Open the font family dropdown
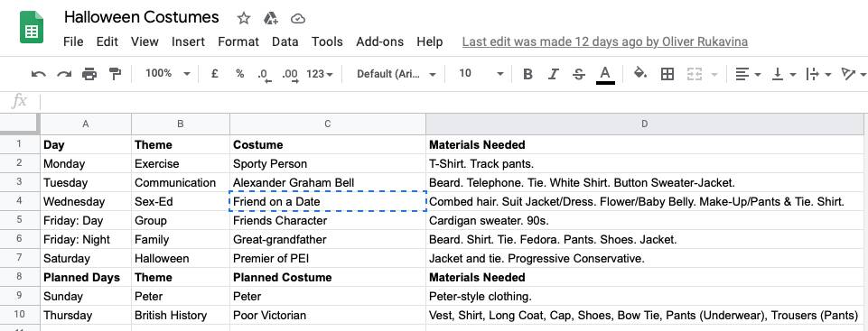The image size is (868, 331). tap(397, 73)
